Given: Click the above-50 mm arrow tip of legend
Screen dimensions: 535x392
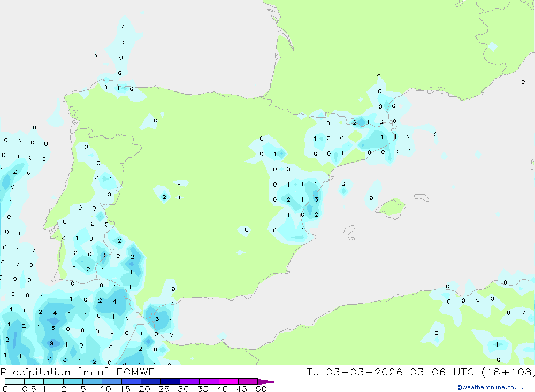Looking at the screenshot, I should 267,382.
